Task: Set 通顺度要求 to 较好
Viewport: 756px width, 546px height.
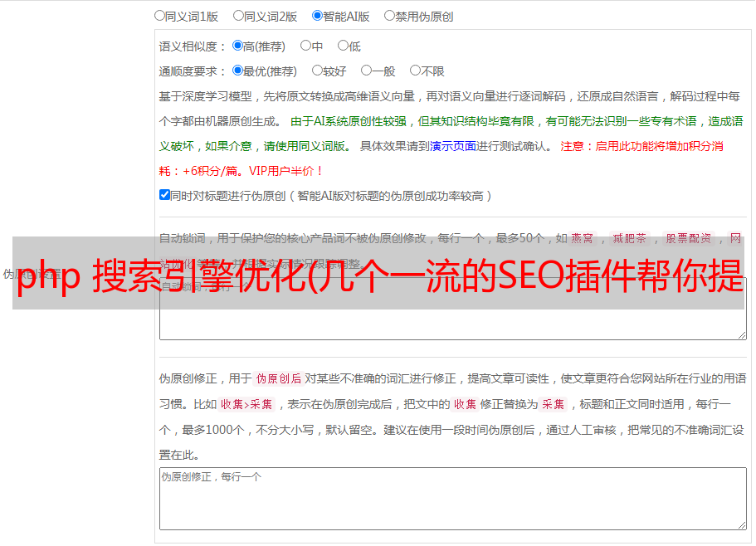Action: [x=317, y=71]
